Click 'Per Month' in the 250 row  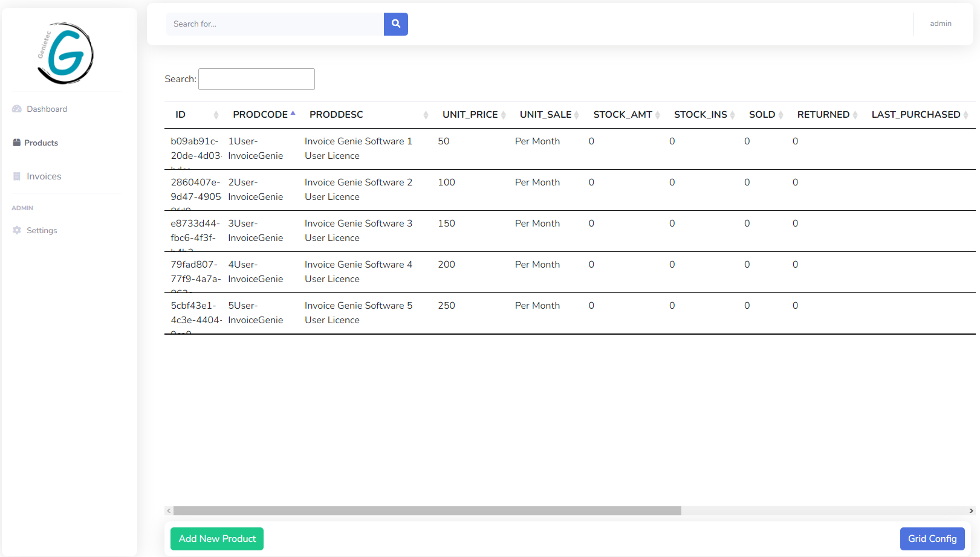537,306
